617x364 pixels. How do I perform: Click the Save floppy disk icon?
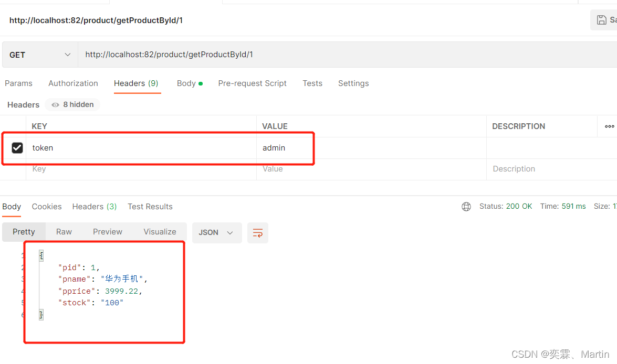(x=602, y=20)
